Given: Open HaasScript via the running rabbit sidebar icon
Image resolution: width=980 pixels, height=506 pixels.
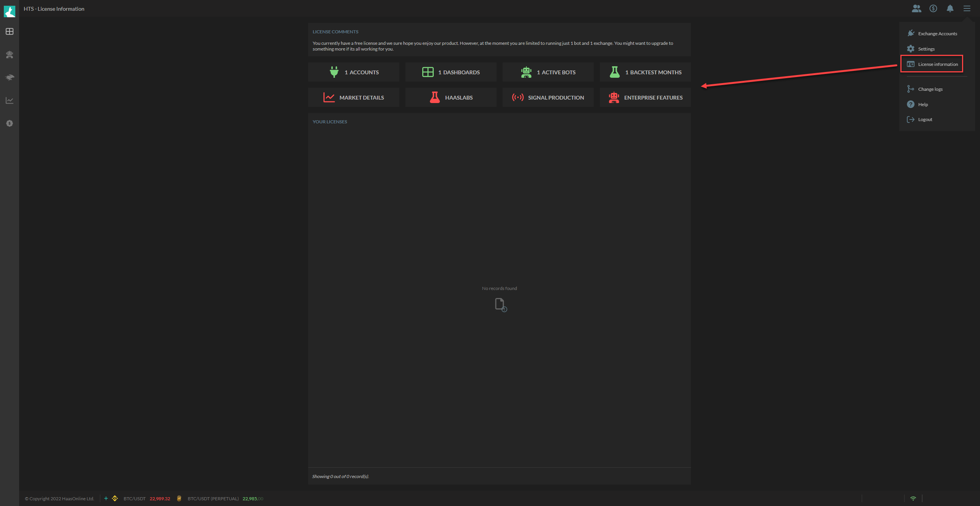Looking at the screenshot, I should (x=9, y=77).
